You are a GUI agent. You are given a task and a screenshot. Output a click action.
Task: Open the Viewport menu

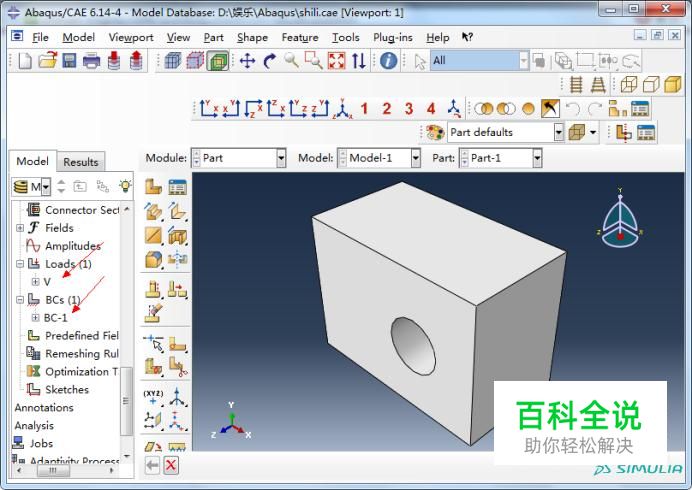point(131,38)
